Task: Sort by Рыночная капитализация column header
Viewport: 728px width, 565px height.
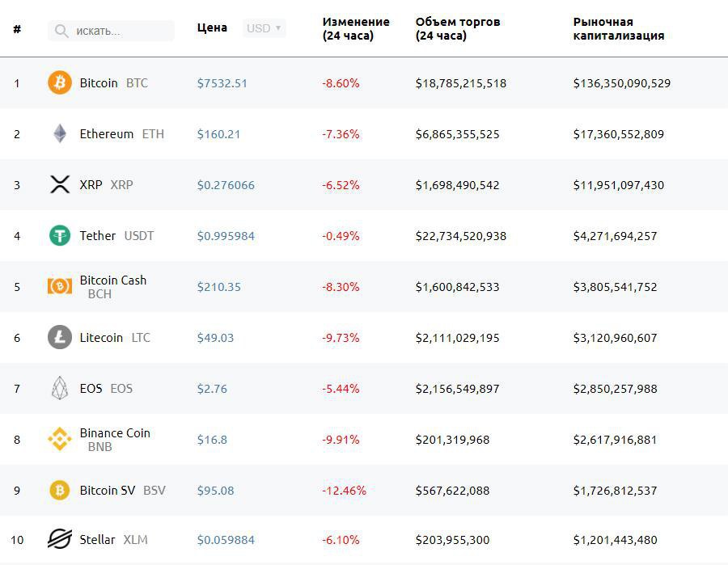Action: [x=619, y=28]
